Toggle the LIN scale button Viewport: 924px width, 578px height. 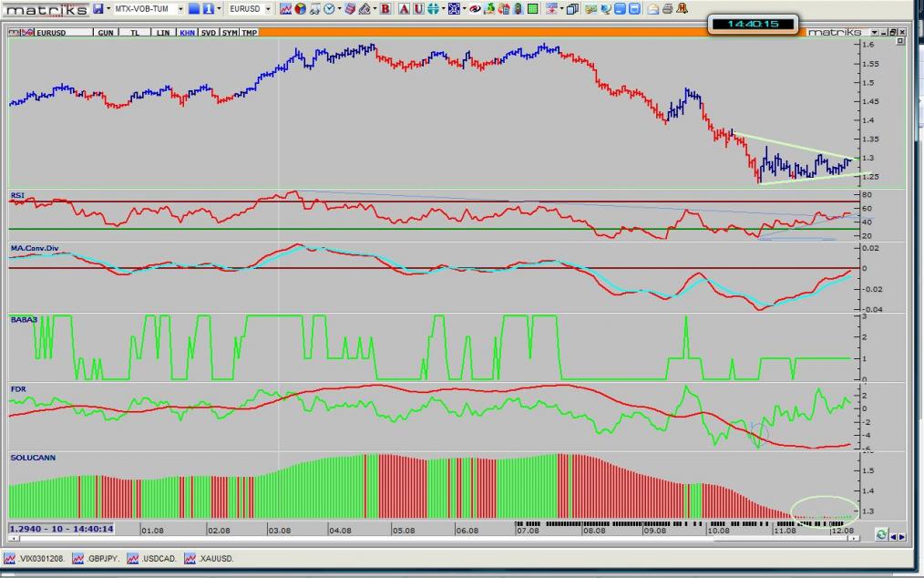click(163, 32)
